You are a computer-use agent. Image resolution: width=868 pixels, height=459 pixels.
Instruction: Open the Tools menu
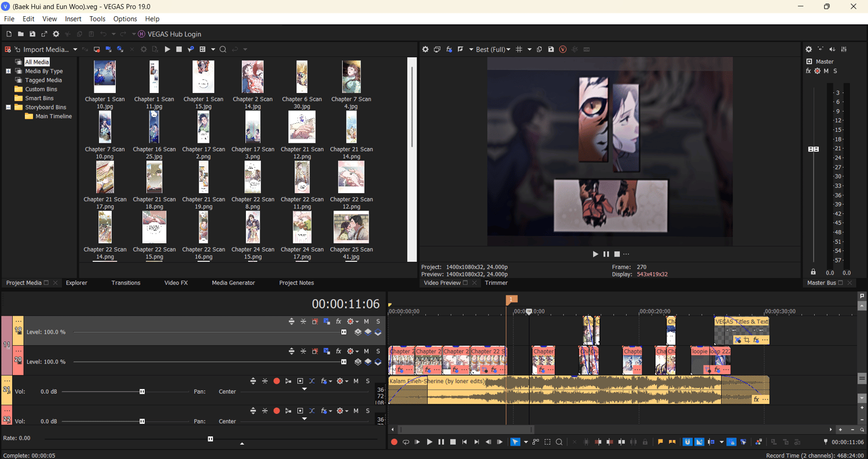[97, 19]
